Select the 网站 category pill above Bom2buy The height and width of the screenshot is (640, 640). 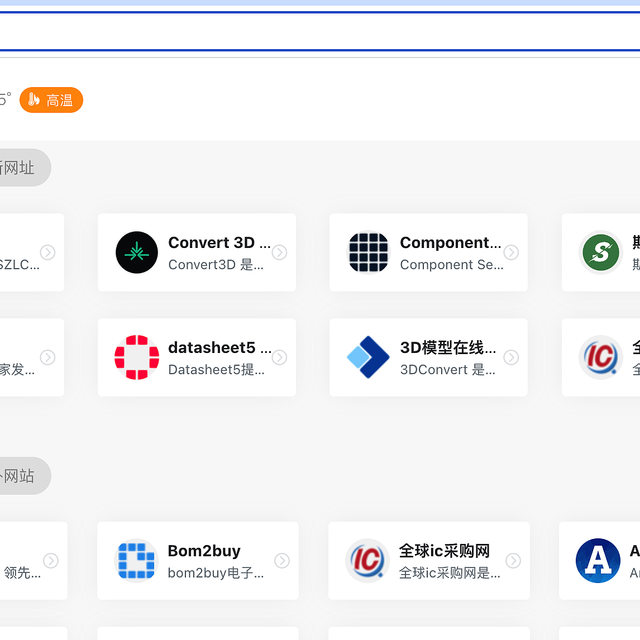point(20,476)
